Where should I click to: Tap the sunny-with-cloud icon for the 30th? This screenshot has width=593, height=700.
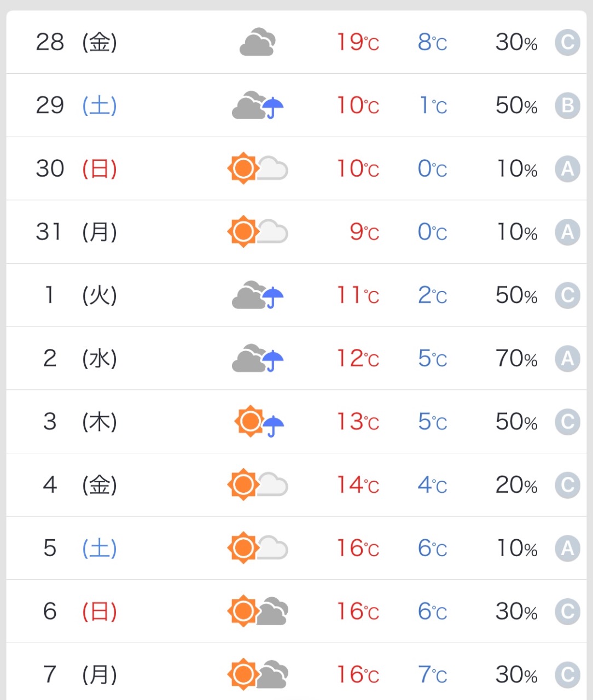coord(258,168)
